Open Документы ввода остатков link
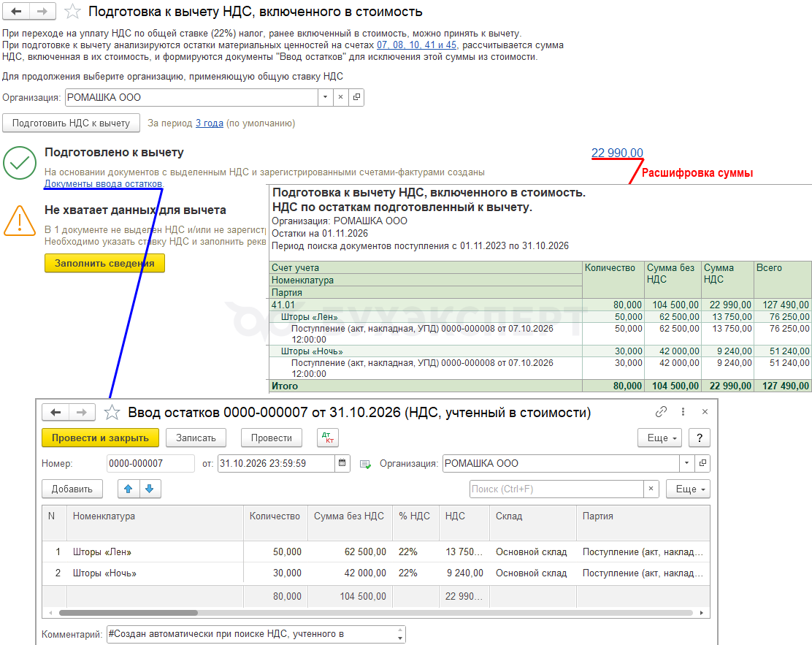The height and width of the screenshot is (645, 812). 103,183
